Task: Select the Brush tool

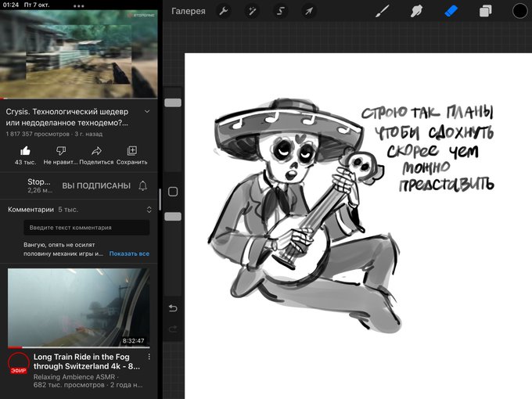Action: tap(383, 11)
